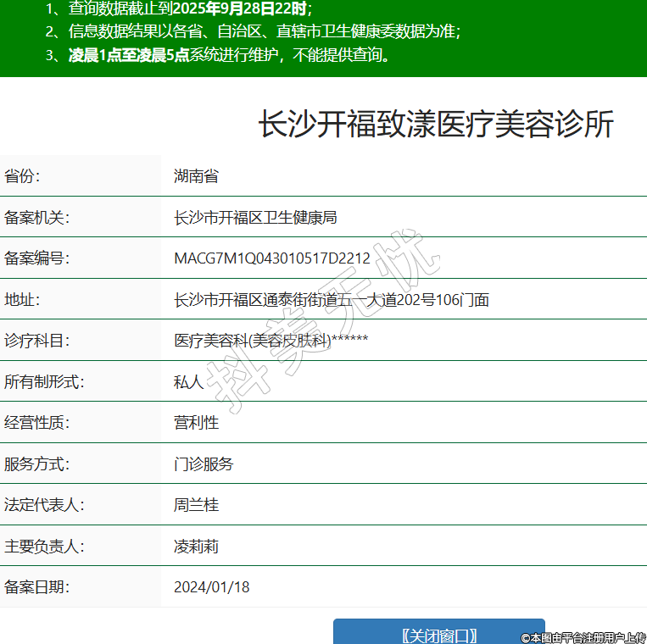Screen dimensions: 647x644
Task: Click the authority value 长沙市开福区卫生健康局
Action: pyautogui.click(x=255, y=218)
